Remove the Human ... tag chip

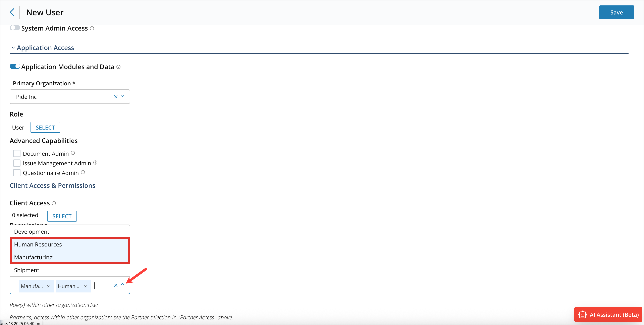[x=86, y=286]
